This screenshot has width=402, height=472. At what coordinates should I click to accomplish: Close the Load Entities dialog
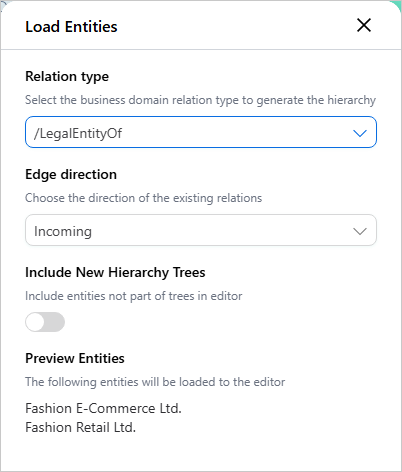pyautogui.click(x=364, y=25)
